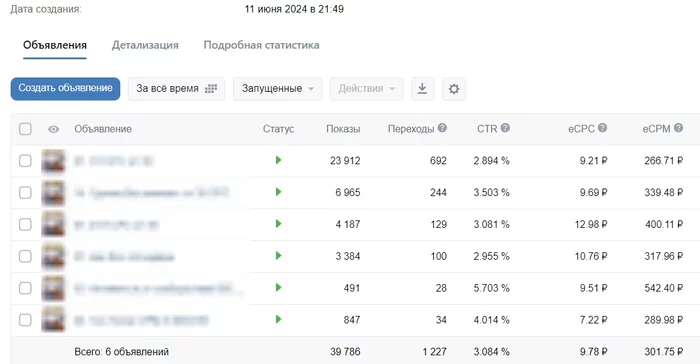
Task: Open the Подробная статистика tab
Action: pos(261,45)
